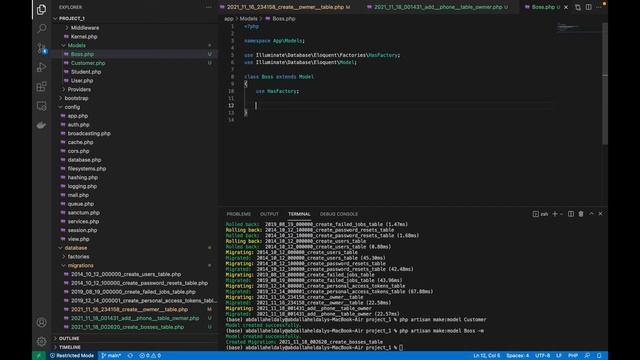The image size is (640, 360).
Task: Maximize the terminal panel with the chevron
Action: 591,214
